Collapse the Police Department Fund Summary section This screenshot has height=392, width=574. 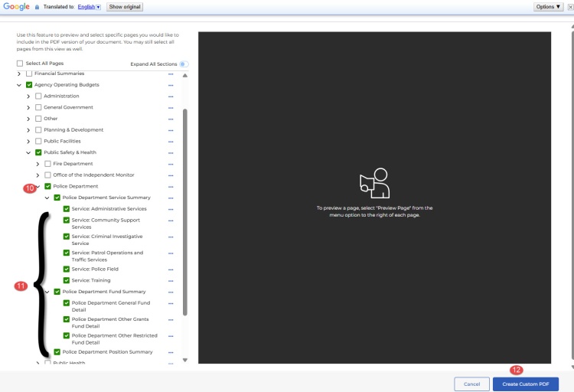pyautogui.click(x=47, y=292)
